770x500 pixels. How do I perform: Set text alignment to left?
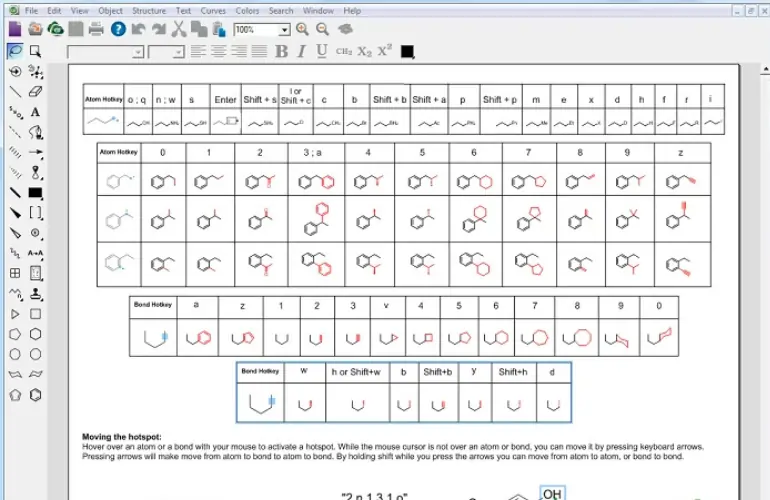pyautogui.click(x=198, y=51)
